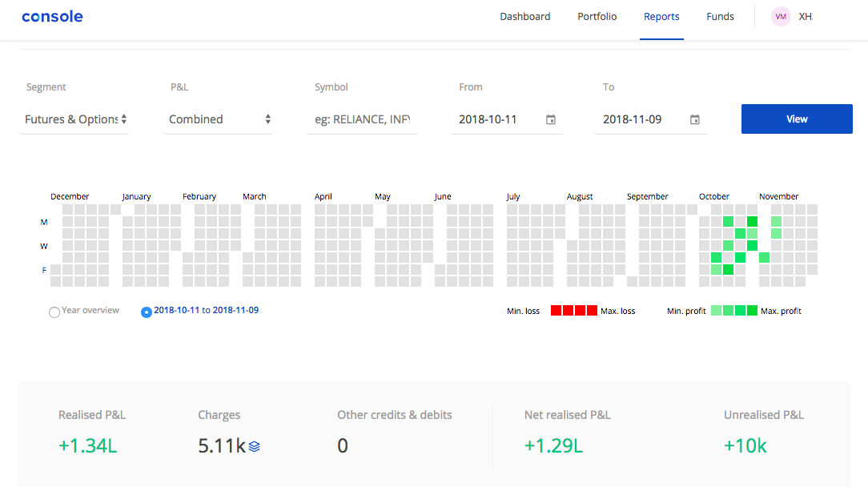The width and height of the screenshot is (868, 487).
Task: Open the Dashboard tab
Action: click(524, 17)
